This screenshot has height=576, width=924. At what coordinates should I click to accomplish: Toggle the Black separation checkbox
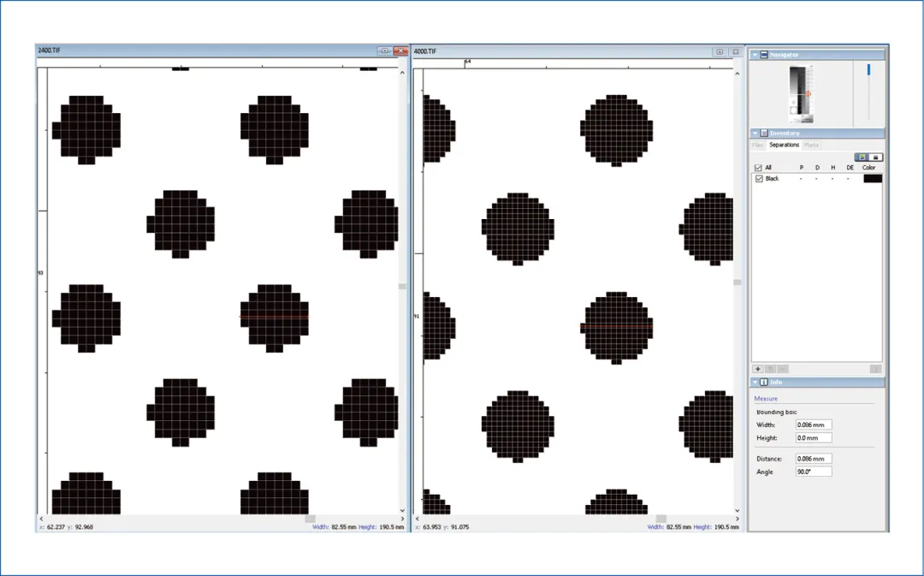pos(759,179)
